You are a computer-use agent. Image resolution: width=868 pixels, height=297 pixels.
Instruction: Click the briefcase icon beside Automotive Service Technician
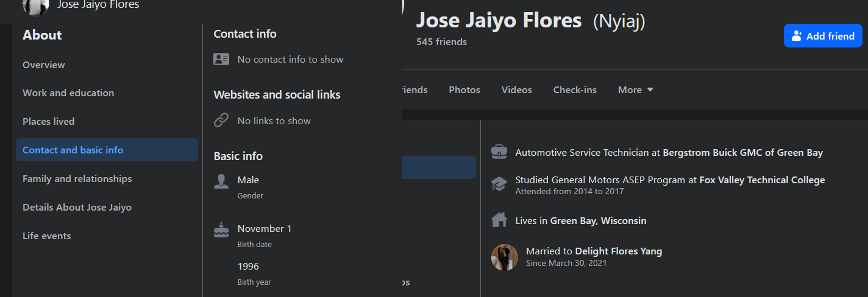(x=499, y=152)
